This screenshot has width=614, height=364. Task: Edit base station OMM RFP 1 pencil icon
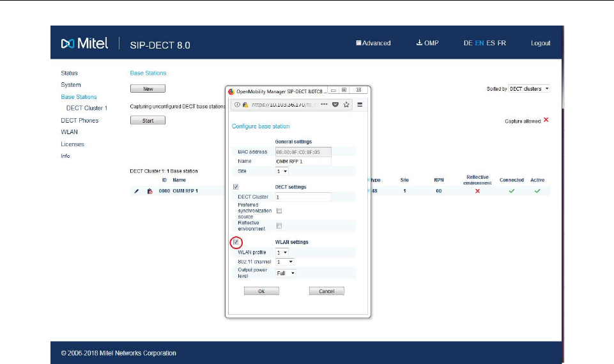click(136, 191)
